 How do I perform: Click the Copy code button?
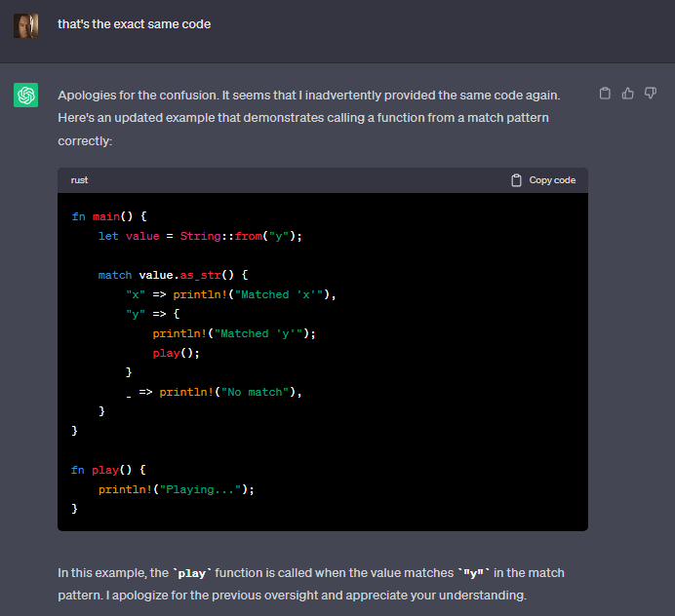tap(543, 180)
